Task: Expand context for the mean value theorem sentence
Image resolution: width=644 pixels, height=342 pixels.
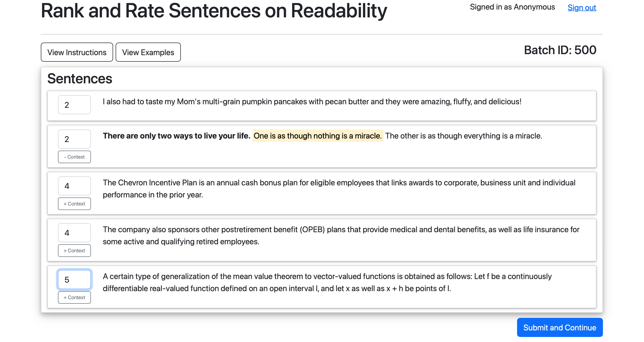Action: coord(74,297)
